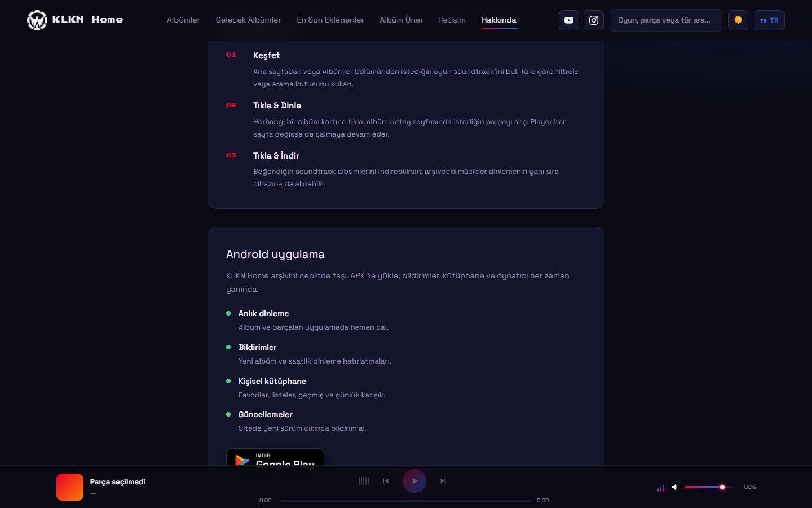
Task: Open the YouTube channel icon
Action: click(x=569, y=20)
